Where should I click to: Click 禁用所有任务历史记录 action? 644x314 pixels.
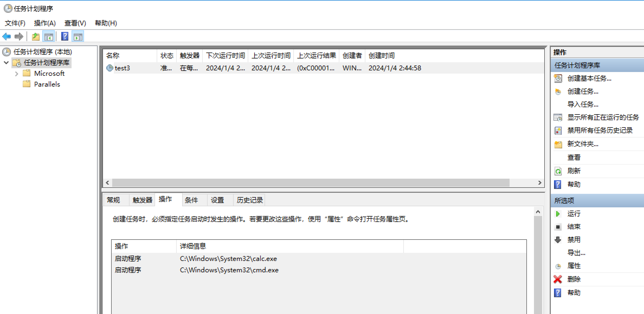point(600,130)
